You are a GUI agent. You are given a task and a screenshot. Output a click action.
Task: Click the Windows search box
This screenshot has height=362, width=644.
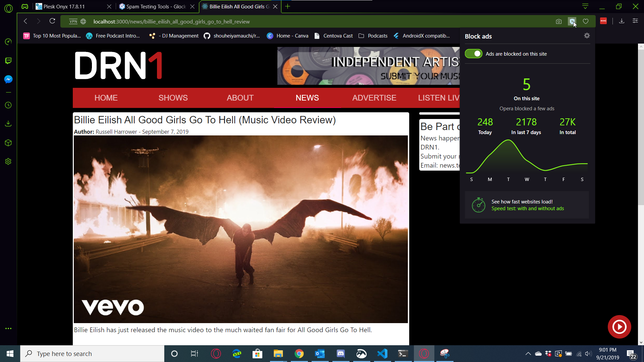click(x=92, y=354)
